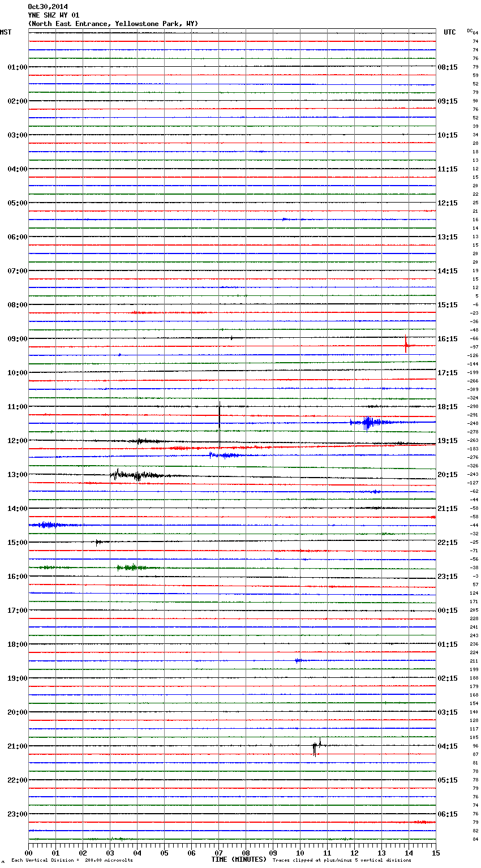Click the MST time label '13:00'
Viewport: 481px width, 868px height.
point(18,475)
